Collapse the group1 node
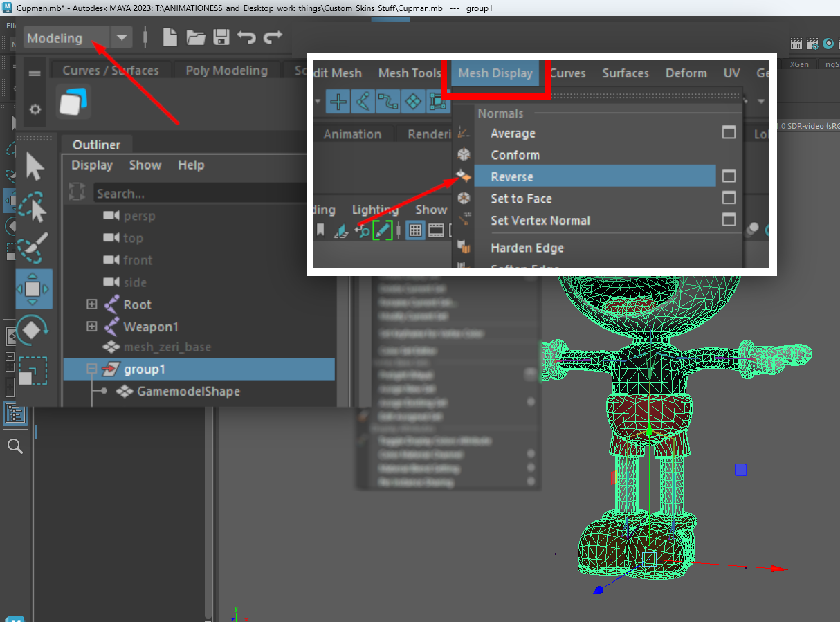 point(91,369)
